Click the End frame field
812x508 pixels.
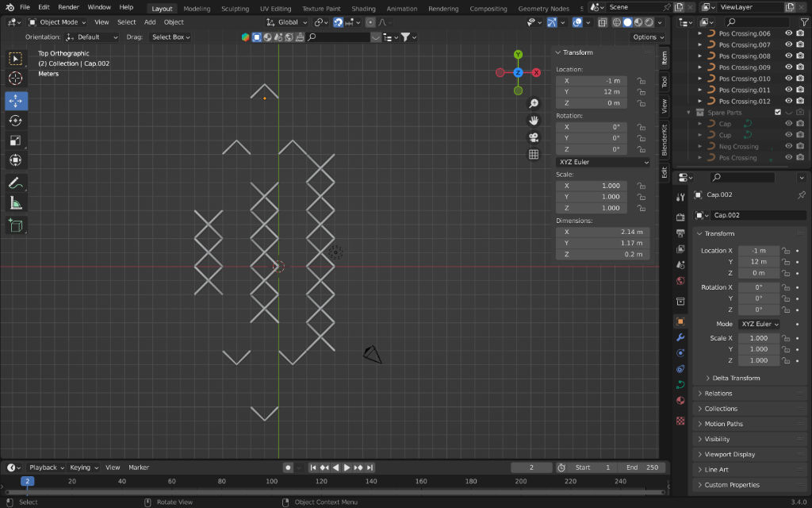[x=641, y=468]
